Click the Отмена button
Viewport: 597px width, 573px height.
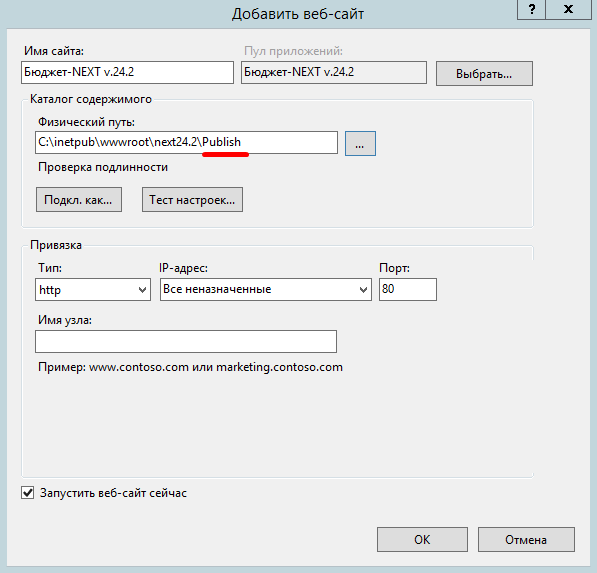526,539
